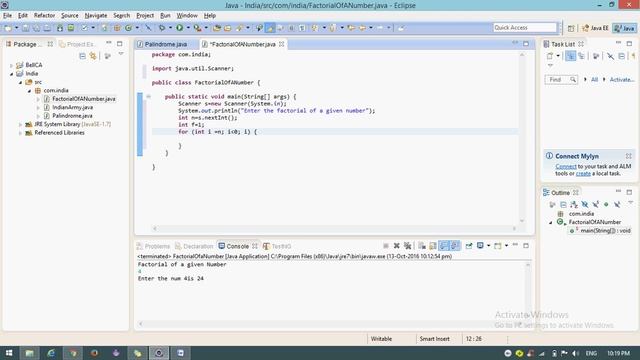The width and height of the screenshot is (640, 360).
Task: Click the Windows Start button
Action: (9, 353)
